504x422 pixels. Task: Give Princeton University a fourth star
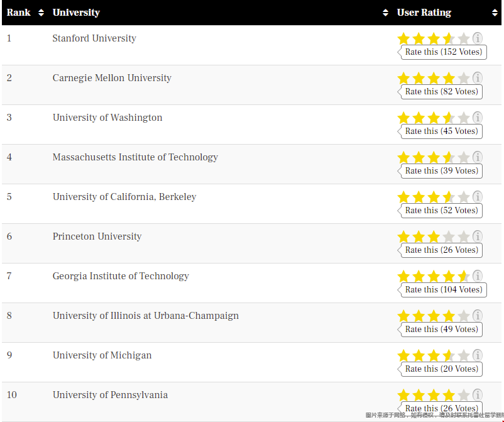[x=448, y=236]
